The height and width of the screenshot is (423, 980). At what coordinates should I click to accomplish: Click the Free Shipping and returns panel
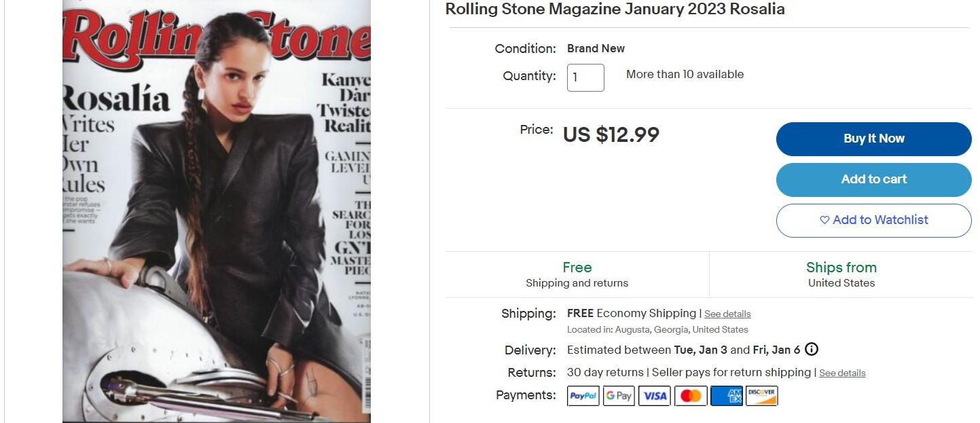tap(577, 274)
